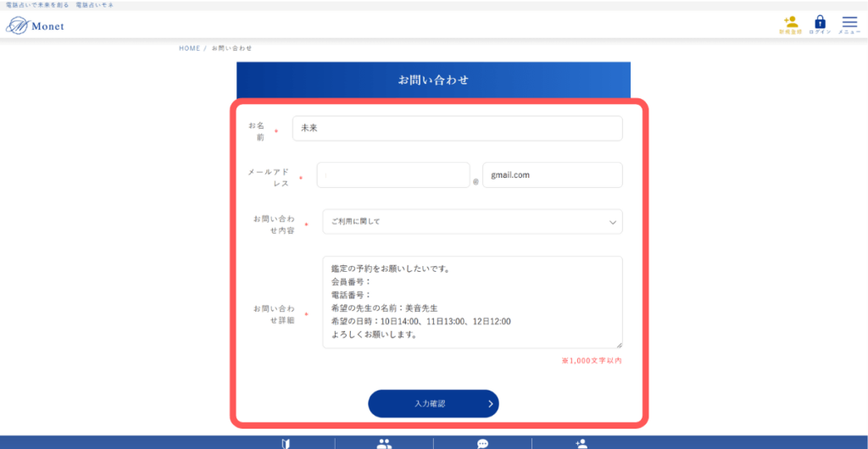The width and height of the screenshot is (868, 449).
Task: Open the お問い合わせ内容 dropdown
Action: click(x=471, y=222)
